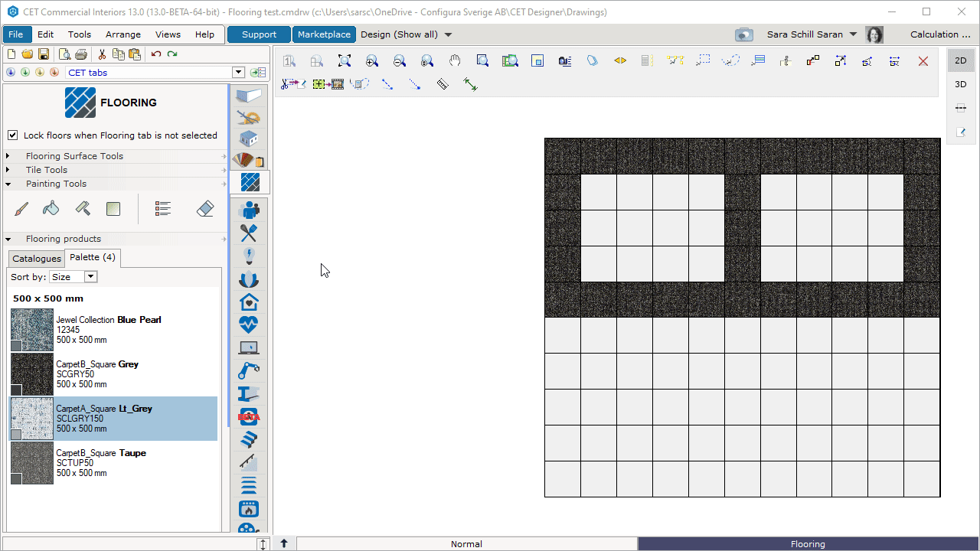This screenshot has width=980, height=551.
Task: Create a new drawing
Action: click(11, 54)
